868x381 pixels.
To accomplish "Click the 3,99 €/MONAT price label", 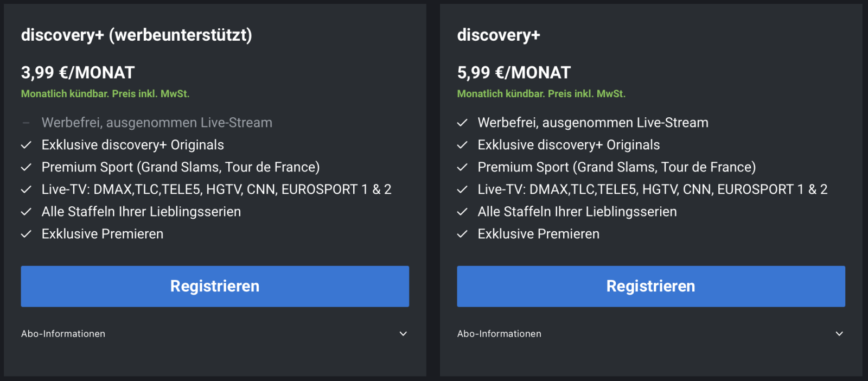I will pyautogui.click(x=78, y=73).
